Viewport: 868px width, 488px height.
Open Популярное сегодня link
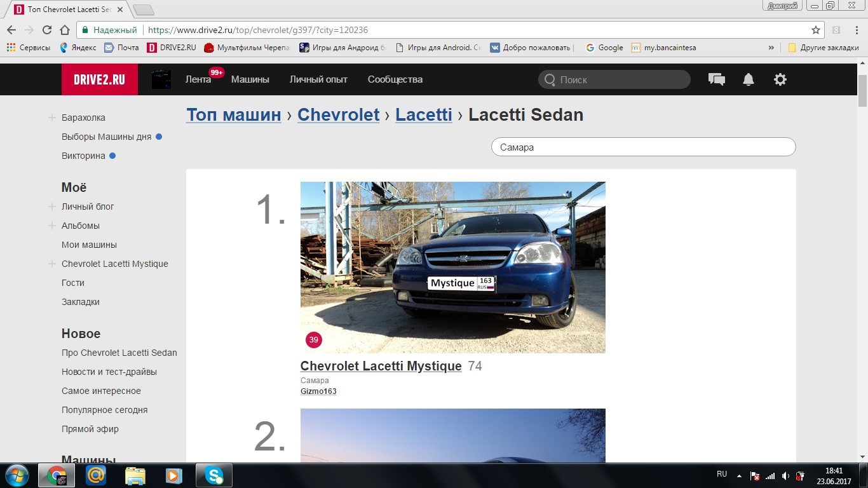[x=105, y=410]
